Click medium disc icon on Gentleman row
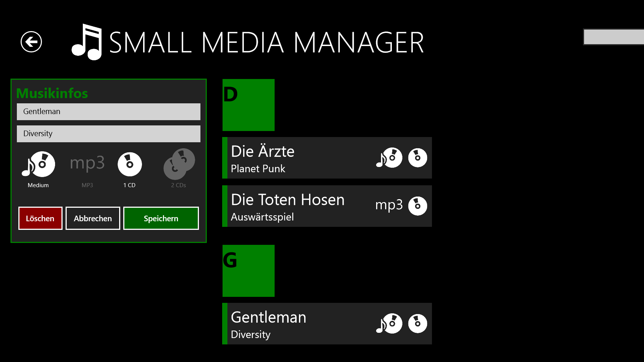This screenshot has width=644, height=362. pyautogui.click(x=389, y=323)
